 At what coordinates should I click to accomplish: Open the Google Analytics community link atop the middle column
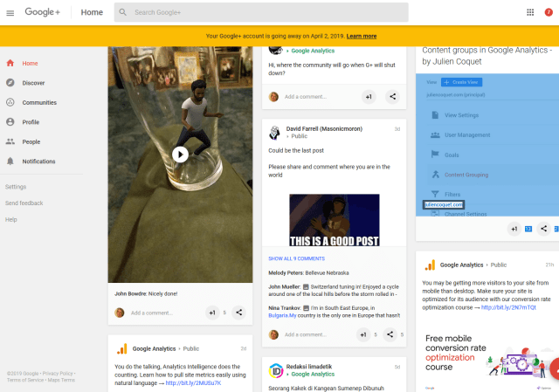tap(313, 51)
